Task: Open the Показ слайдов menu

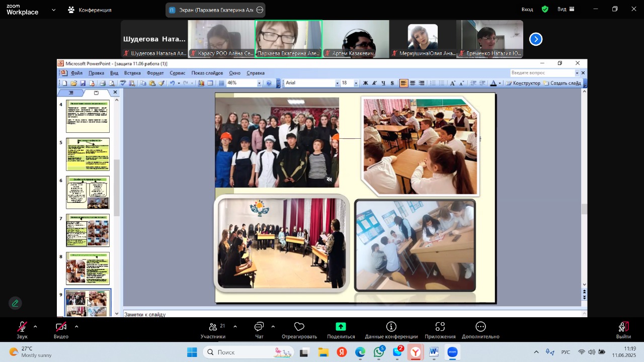Action: 207,73
